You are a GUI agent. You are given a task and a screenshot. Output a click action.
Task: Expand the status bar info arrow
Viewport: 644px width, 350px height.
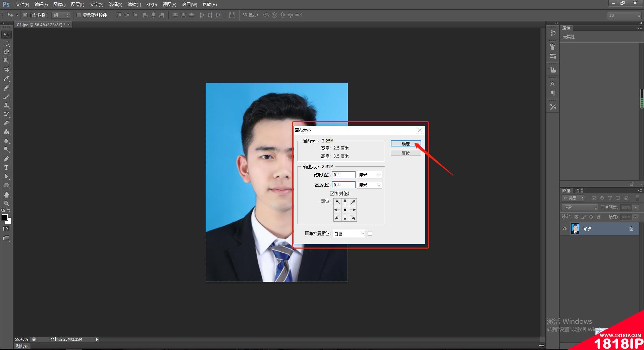(x=97, y=340)
